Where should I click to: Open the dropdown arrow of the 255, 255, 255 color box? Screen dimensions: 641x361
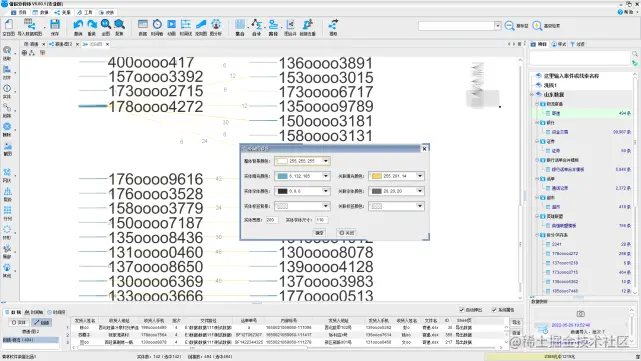point(326,161)
